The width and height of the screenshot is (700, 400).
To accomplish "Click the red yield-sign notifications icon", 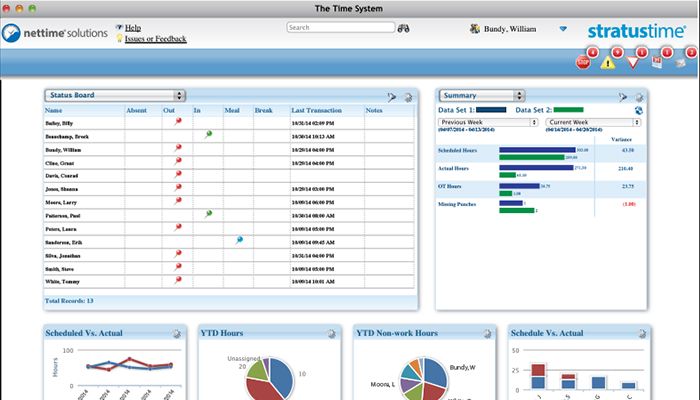I will point(632,62).
